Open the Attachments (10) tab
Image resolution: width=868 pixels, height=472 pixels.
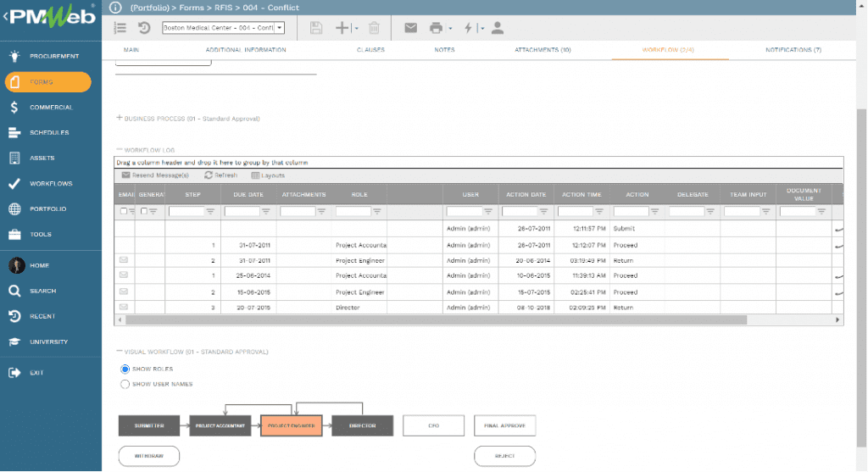[x=542, y=50]
